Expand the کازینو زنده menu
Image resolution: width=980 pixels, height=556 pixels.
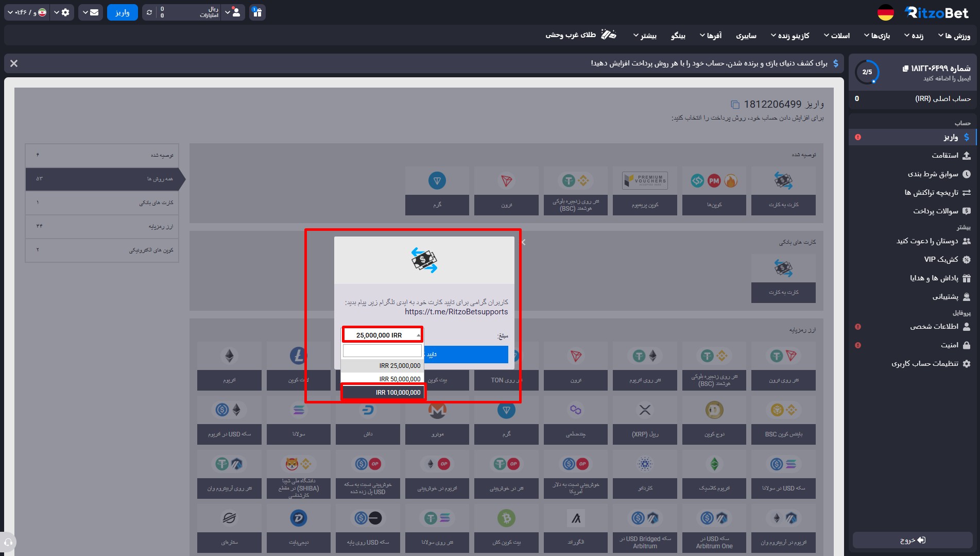790,36
